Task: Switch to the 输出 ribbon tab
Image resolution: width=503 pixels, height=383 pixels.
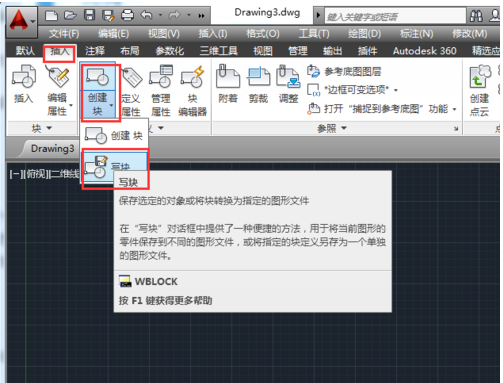Action: coord(332,51)
